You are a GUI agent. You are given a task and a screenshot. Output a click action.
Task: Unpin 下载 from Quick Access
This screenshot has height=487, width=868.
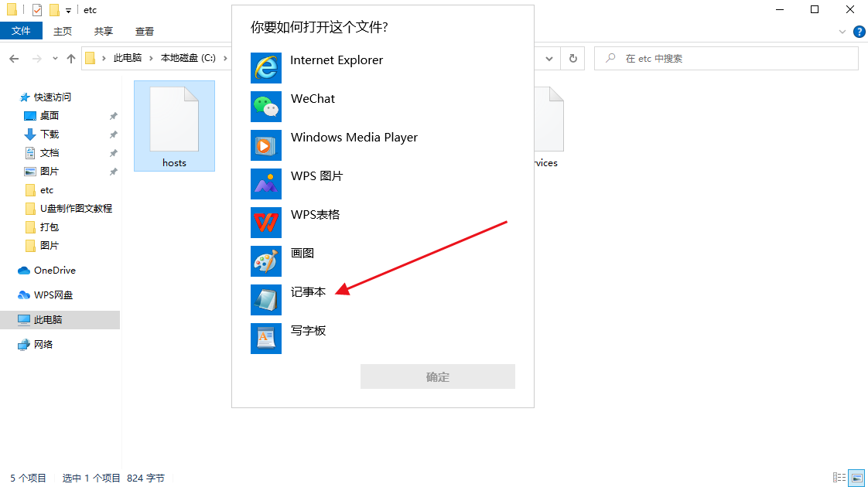click(x=113, y=134)
